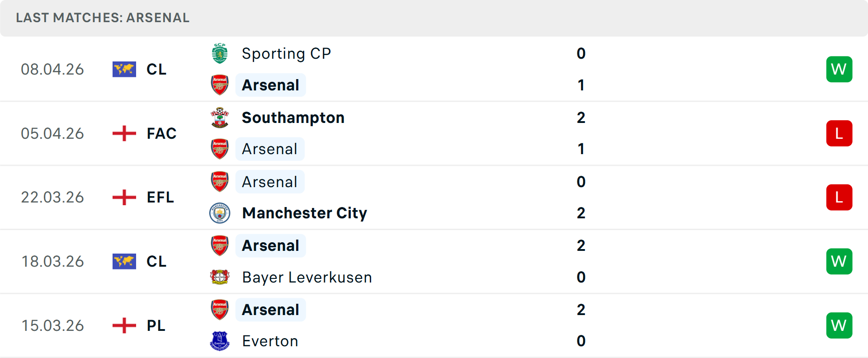
Task: Click the England flag next to PL label
Action: pyautogui.click(x=124, y=325)
